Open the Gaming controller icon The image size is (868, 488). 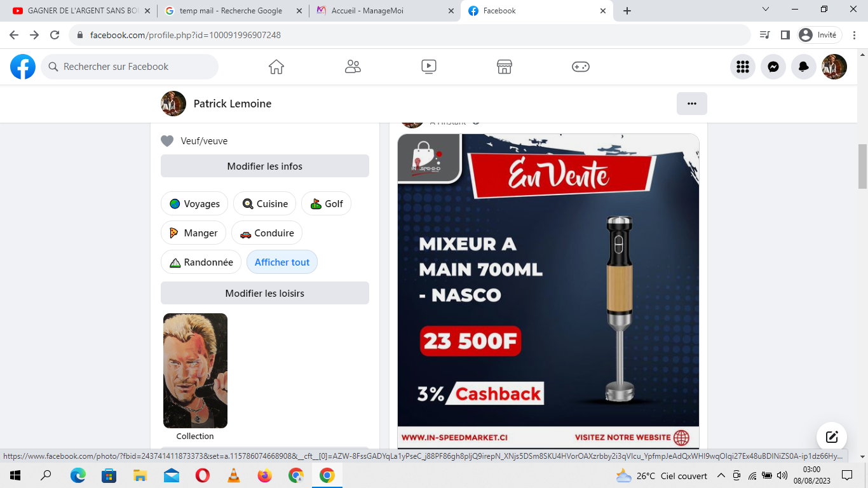pyautogui.click(x=581, y=67)
